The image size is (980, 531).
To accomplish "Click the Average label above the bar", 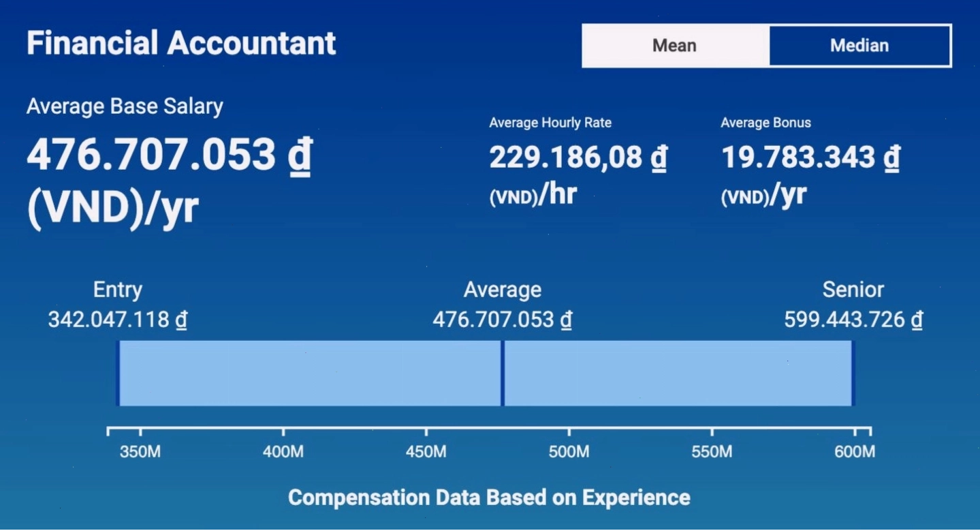I will [503, 290].
